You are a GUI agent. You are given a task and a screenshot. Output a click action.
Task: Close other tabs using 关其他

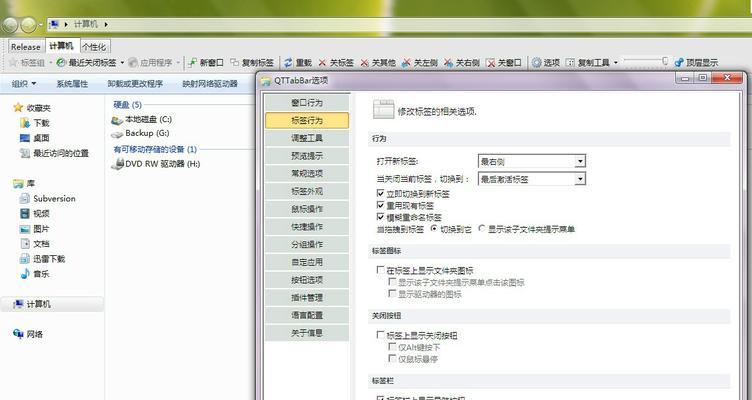tap(378, 62)
